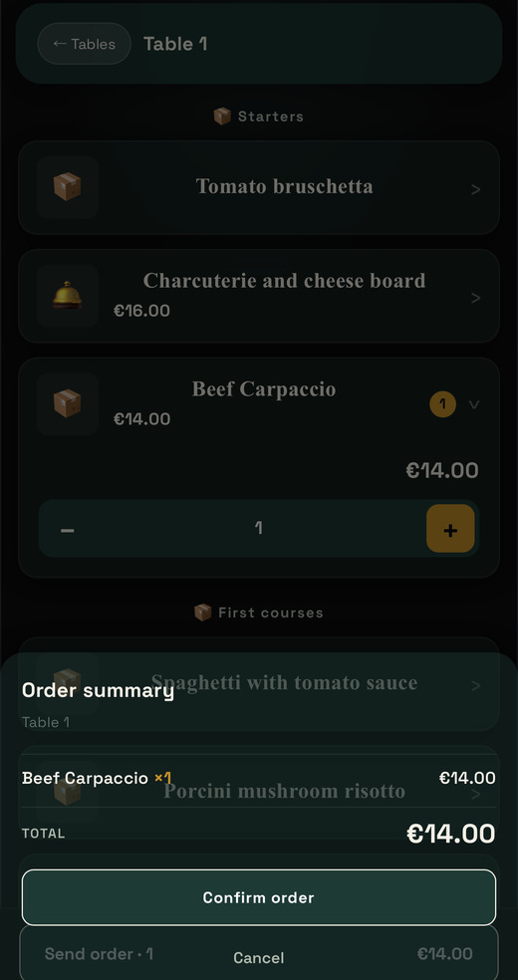Viewport: 518px width, 980px height.
Task: Click the Charcuterie board bell icon
Action: (68, 296)
